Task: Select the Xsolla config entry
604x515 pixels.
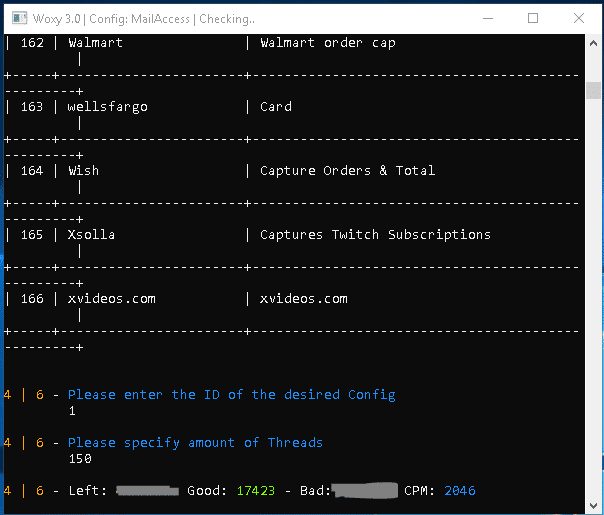Action: point(91,235)
